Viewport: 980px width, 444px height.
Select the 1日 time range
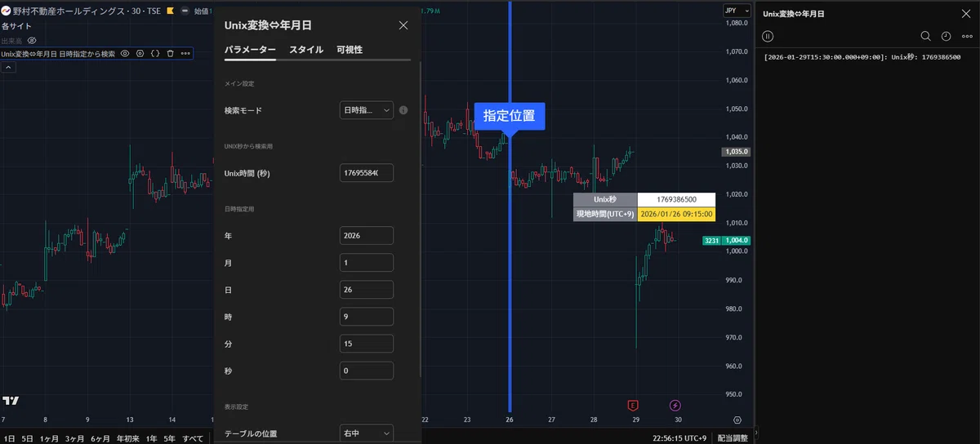click(x=8, y=438)
